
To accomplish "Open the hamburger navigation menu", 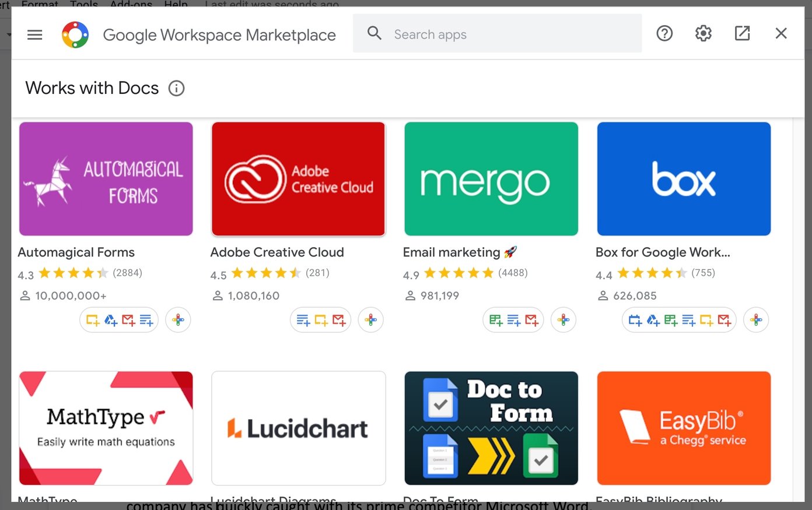I will tap(34, 34).
